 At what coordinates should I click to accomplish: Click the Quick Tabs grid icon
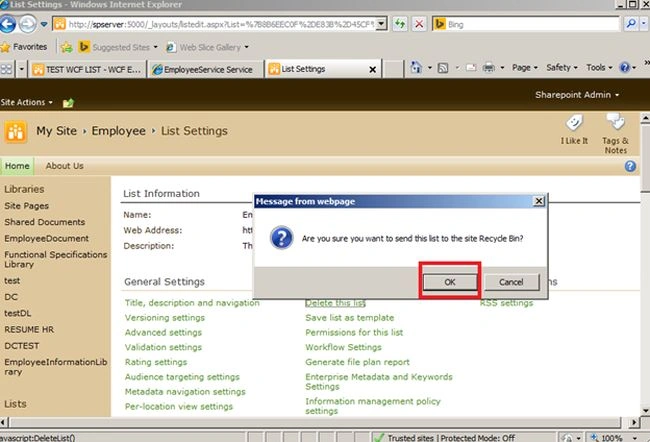(6, 69)
